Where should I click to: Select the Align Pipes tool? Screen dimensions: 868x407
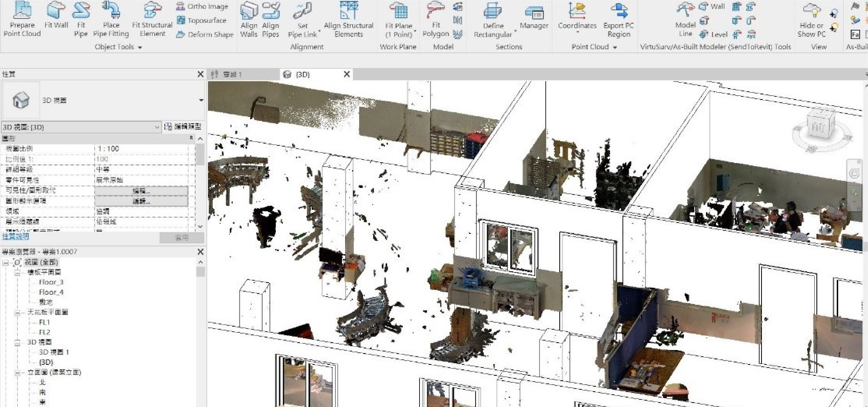tap(271, 20)
